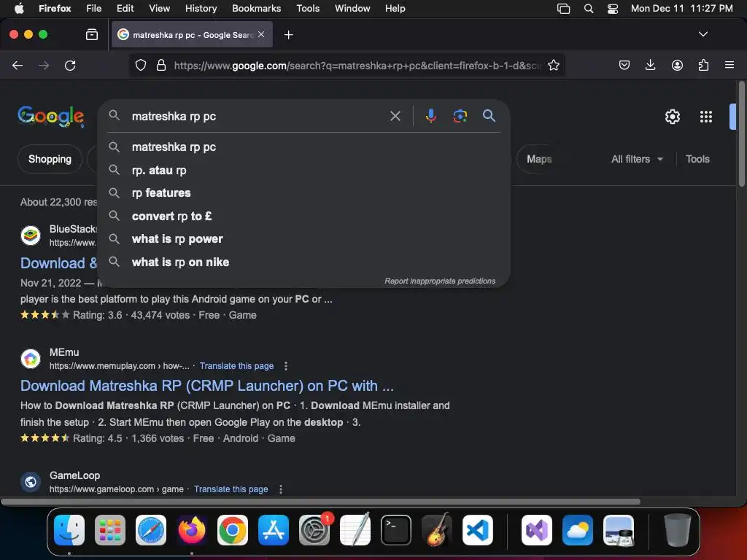Open Google Lens image search icon
The image size is (747, 560).
pyautogui.click(x=460, y=116)
